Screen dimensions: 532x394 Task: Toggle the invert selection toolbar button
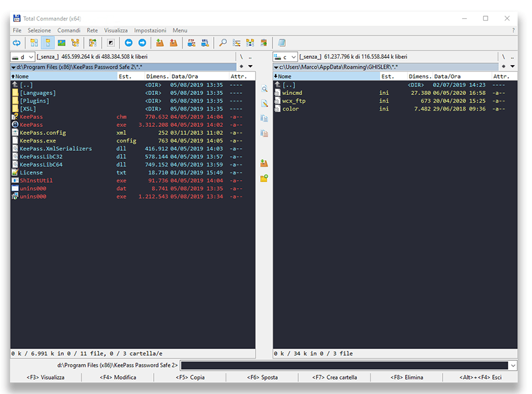(x=111, y=43)
